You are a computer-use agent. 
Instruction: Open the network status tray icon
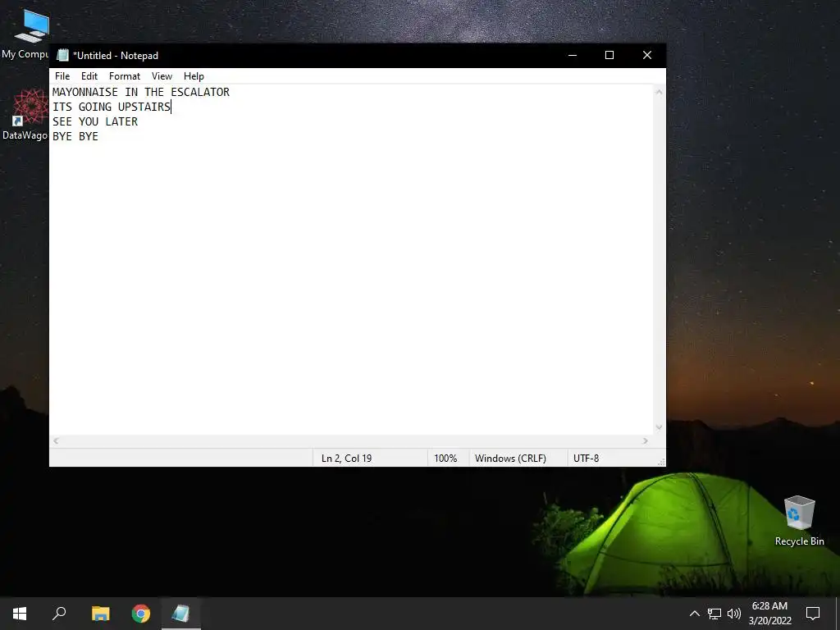(x=714, y=614)
